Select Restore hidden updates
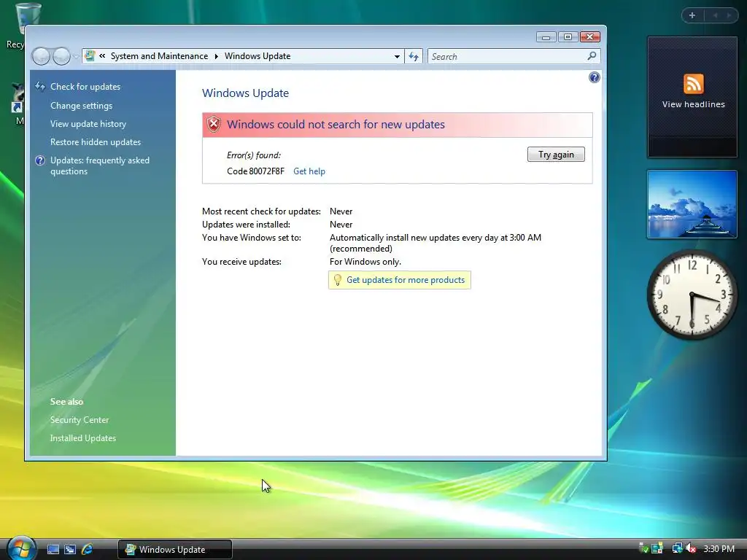747x560 pixels. 96,142
